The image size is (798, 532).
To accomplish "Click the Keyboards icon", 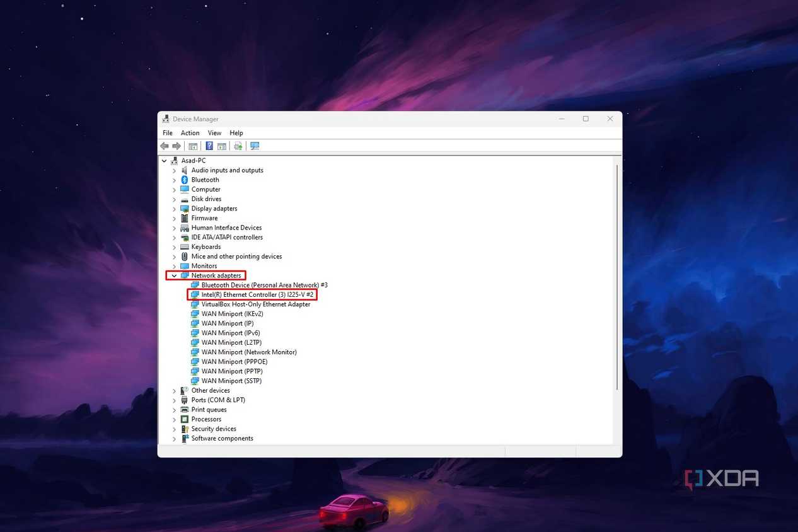I will pyautogui.click(x=185, y=247).
